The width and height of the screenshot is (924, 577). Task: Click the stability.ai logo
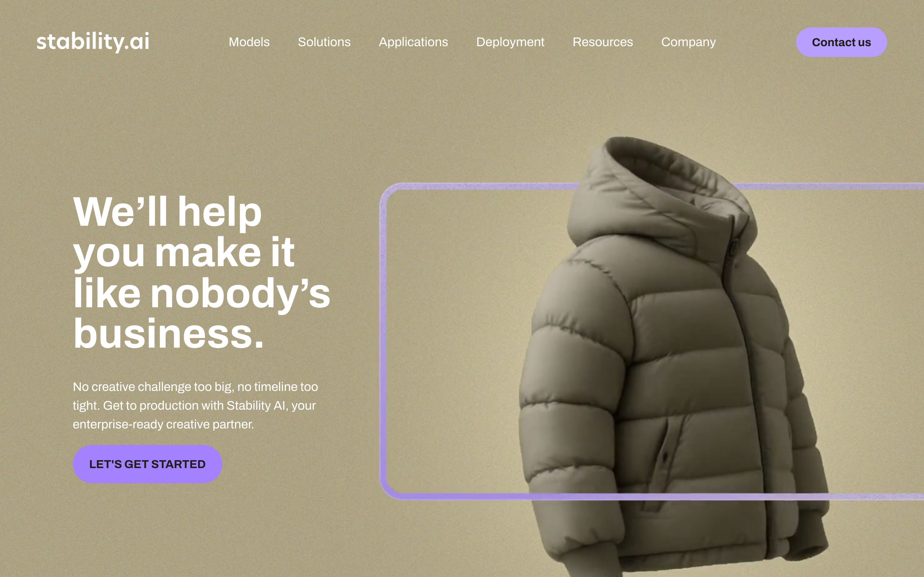[x=93, y=41]
